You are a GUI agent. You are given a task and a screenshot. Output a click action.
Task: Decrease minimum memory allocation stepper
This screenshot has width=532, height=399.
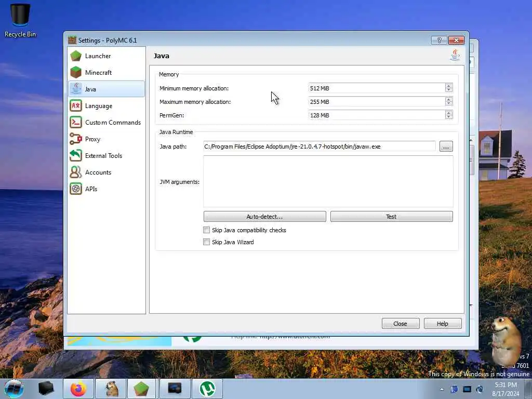pos(448,90)
